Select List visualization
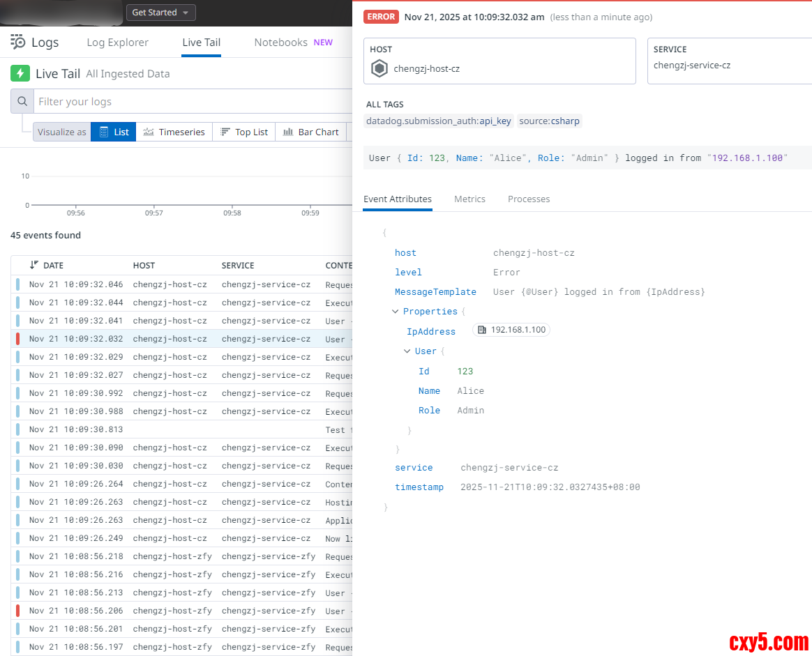 coord(114,132)
